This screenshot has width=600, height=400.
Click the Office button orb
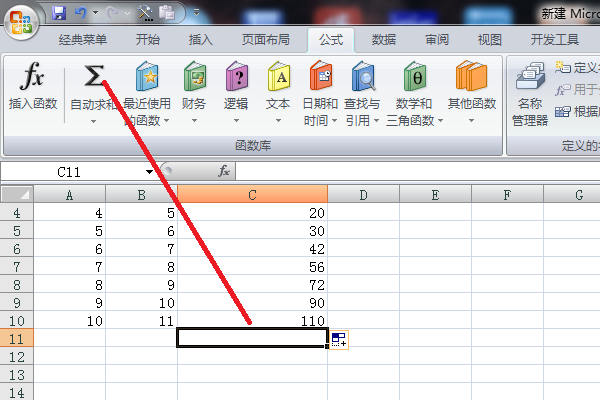click(21, 22)
